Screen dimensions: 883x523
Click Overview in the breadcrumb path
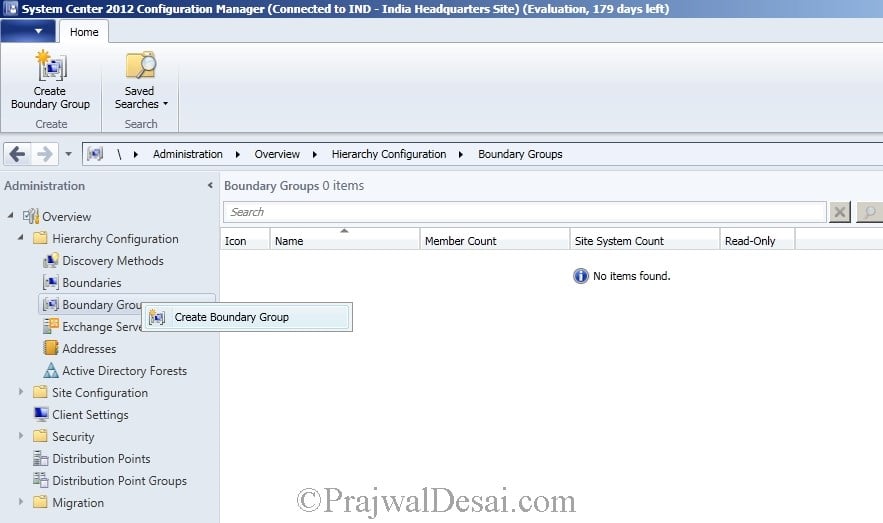pos(277,154)
